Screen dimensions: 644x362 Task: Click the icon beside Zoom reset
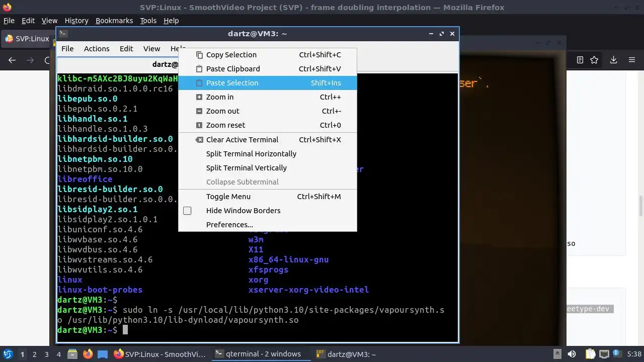(199, 125)
